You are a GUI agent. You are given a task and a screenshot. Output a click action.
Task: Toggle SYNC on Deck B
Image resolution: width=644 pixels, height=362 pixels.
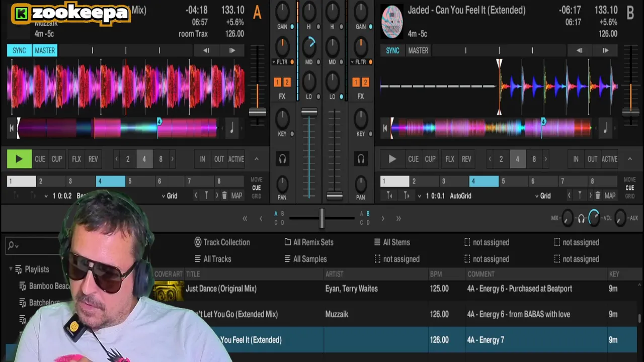click(392, 50)
